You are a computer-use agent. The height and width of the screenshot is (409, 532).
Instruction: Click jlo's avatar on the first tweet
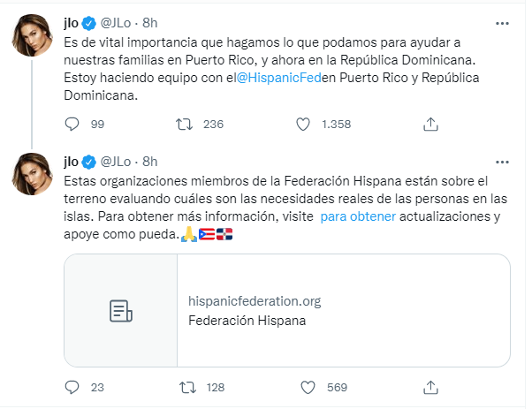pos(33,34)
